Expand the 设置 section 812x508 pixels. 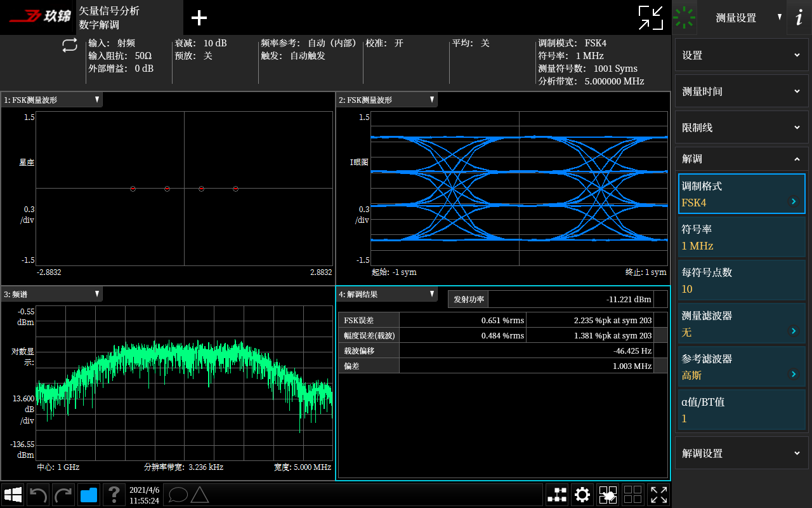(742, 55)
